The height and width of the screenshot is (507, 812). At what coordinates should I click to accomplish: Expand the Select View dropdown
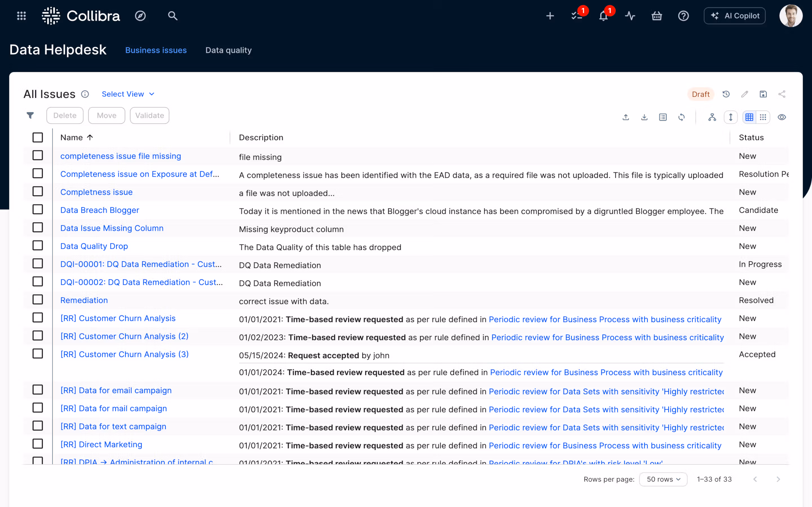coord(128,94)
